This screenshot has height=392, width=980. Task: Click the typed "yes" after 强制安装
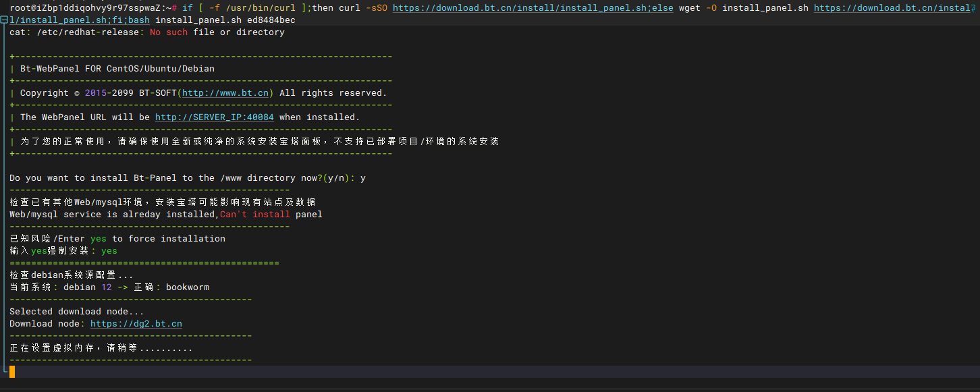coord(109,251)
